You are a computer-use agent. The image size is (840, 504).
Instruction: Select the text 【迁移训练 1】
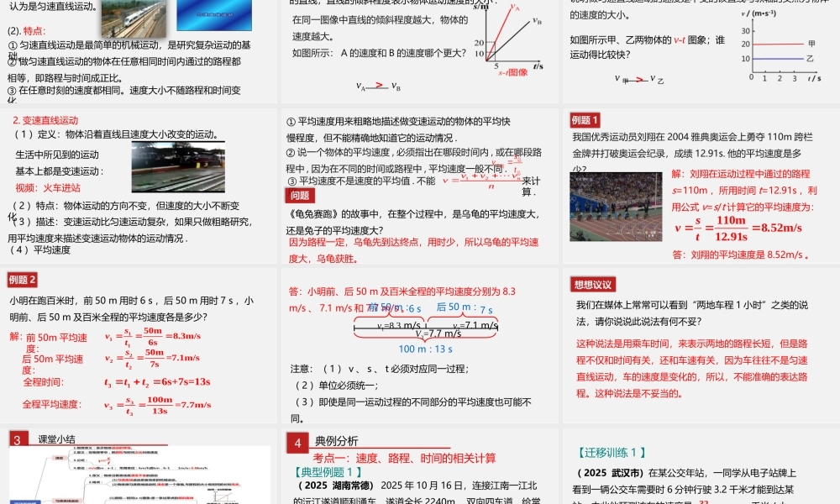[612, 453]
